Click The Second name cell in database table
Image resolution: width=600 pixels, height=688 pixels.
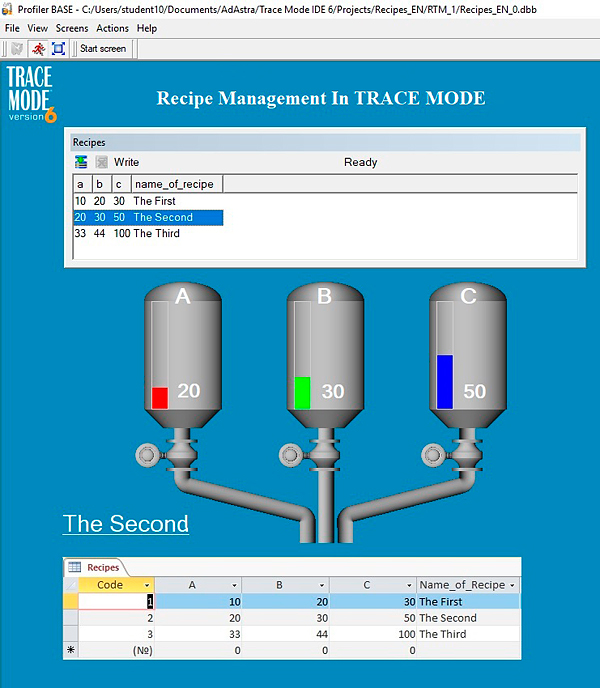point(468,618)
